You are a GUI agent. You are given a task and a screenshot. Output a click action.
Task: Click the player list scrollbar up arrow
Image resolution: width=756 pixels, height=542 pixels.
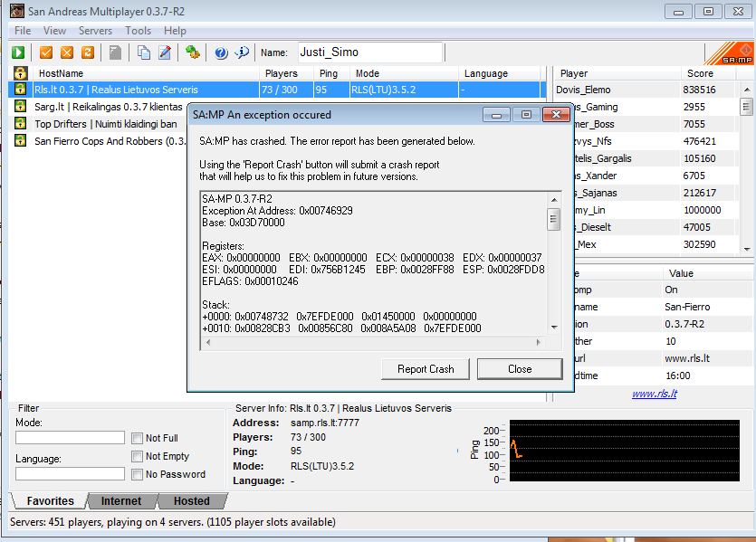tap(746, 90)
